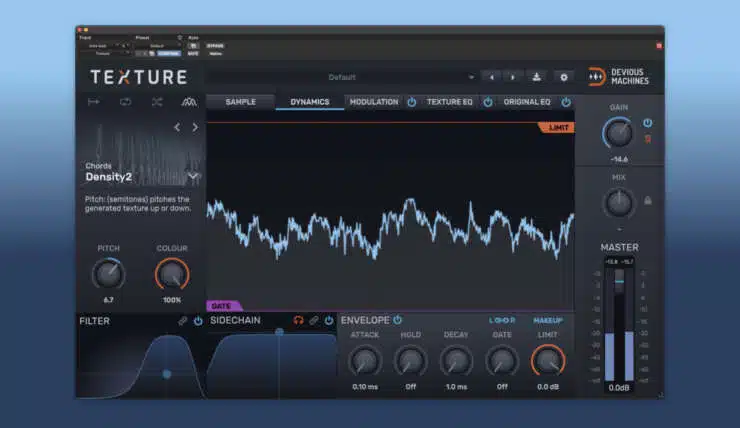Image resolution: width=740 pixels, height=428 pixels.
Task: Click the Gain value -14.6
Action: [x=619, y=159]
